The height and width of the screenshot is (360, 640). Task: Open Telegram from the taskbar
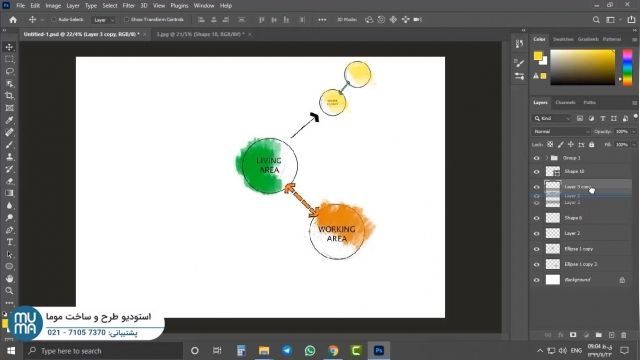pos(287,351)
